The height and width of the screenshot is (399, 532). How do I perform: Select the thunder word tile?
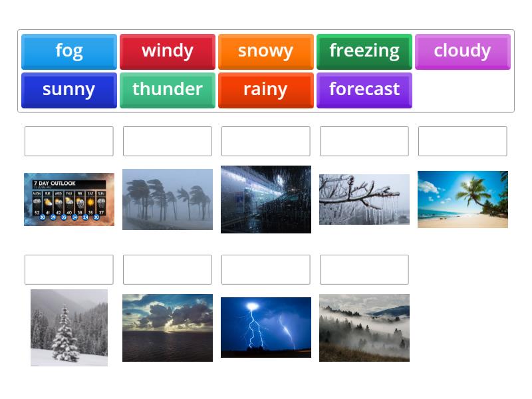pos(167,90)
